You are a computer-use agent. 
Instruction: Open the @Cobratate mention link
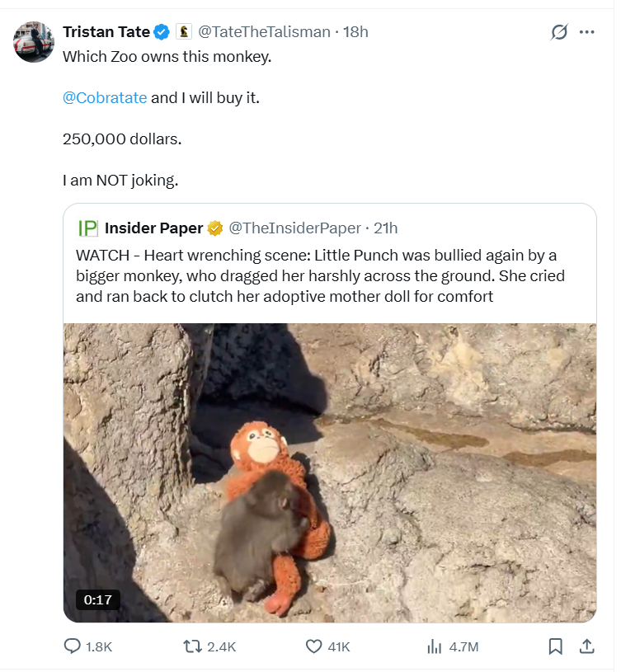click(105, 97)
